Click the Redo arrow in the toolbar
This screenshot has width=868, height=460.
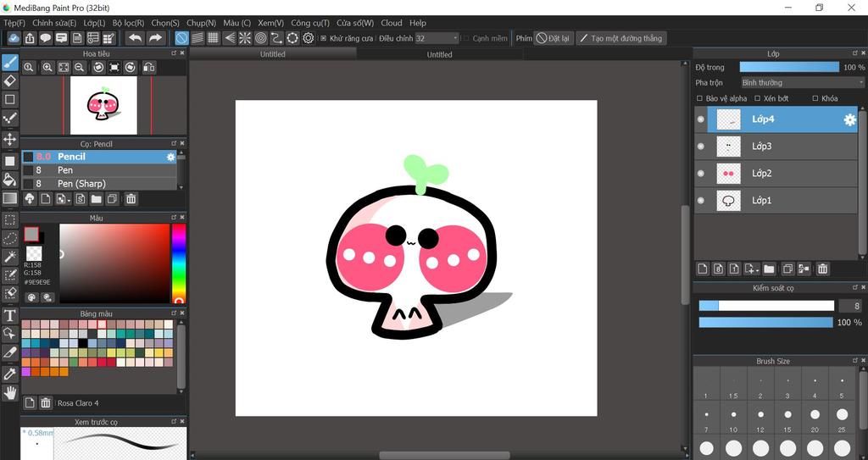tap(156, 37)
